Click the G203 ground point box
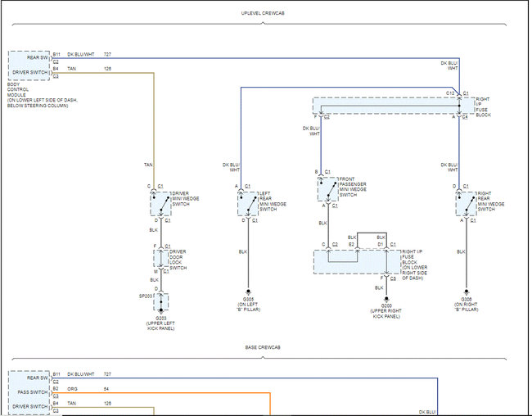Viewport: 532px width, 416px height. click(x=161, y=305)
